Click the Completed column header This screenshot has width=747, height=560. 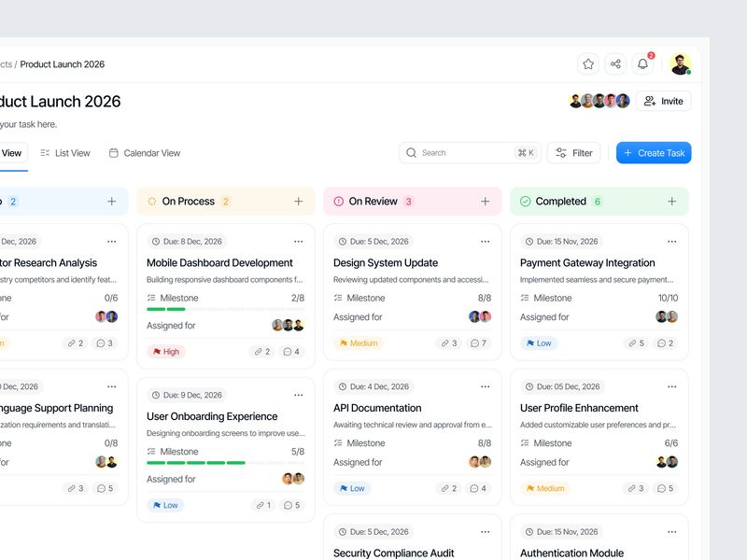[599, 202]
